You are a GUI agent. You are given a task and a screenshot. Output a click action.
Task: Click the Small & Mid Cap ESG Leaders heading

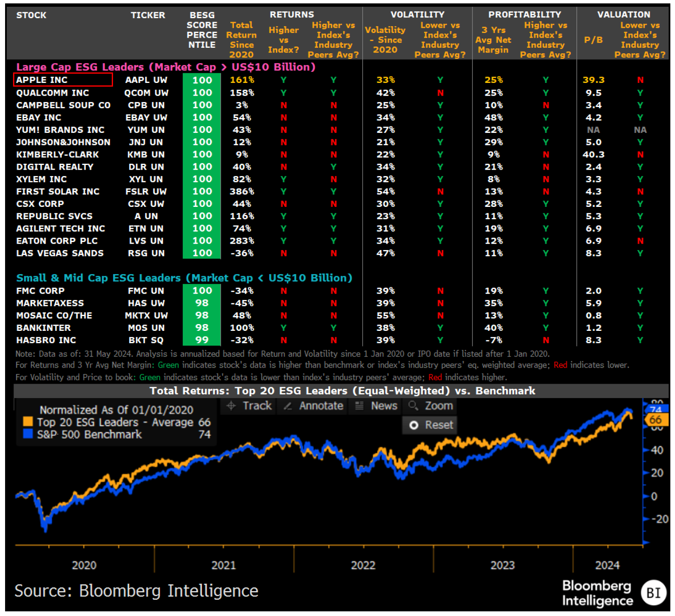pyautogui.click(x=184, y=278)
